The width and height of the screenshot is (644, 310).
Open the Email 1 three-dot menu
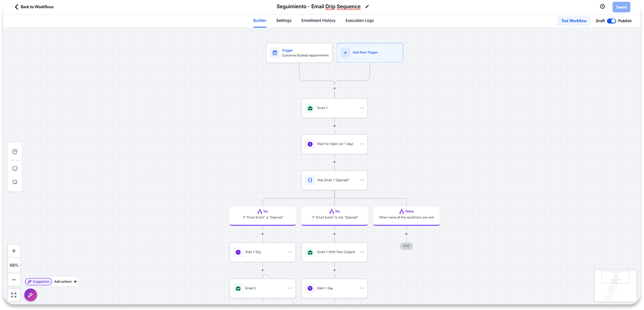(x=362, y=108)
